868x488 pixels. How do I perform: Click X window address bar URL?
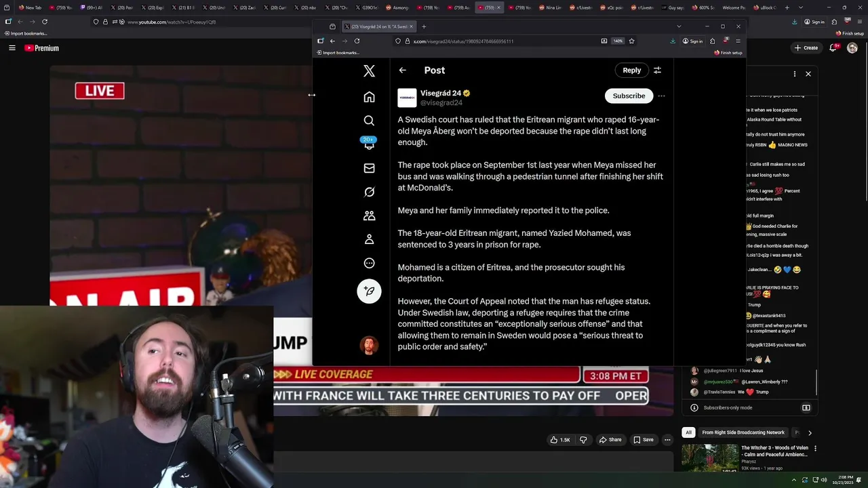tap(463, 41)
